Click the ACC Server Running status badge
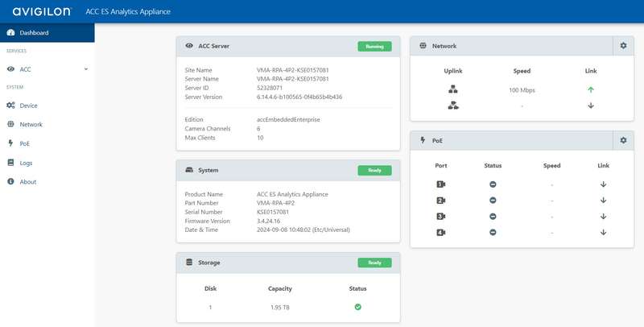 tap(374, 47)
